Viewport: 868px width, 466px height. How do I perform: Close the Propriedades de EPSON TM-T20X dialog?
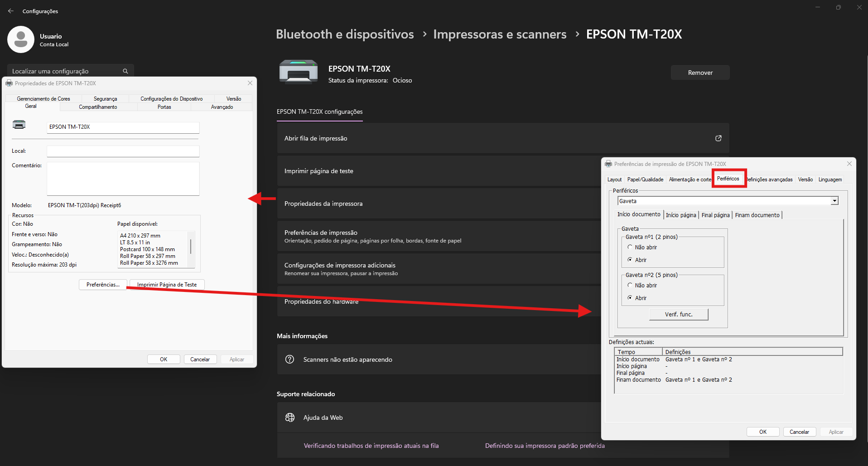click(250, 83)
